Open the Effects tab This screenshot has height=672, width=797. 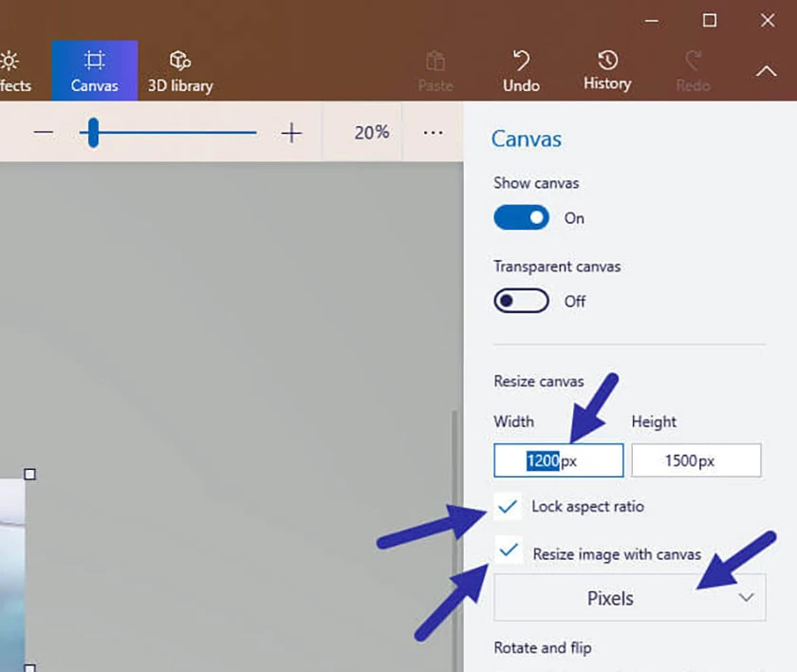point(14,71)
